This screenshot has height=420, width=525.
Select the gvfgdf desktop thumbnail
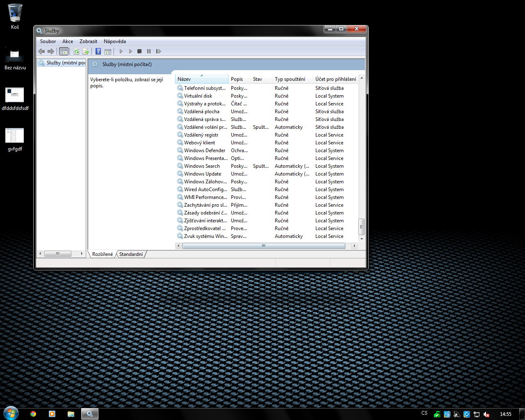point(15,139)
